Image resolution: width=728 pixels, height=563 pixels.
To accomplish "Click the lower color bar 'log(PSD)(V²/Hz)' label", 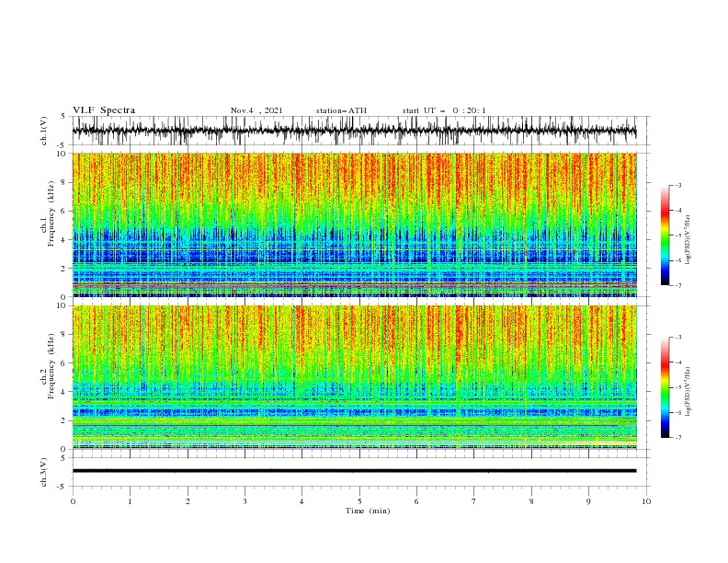I will tap(688, 392).
